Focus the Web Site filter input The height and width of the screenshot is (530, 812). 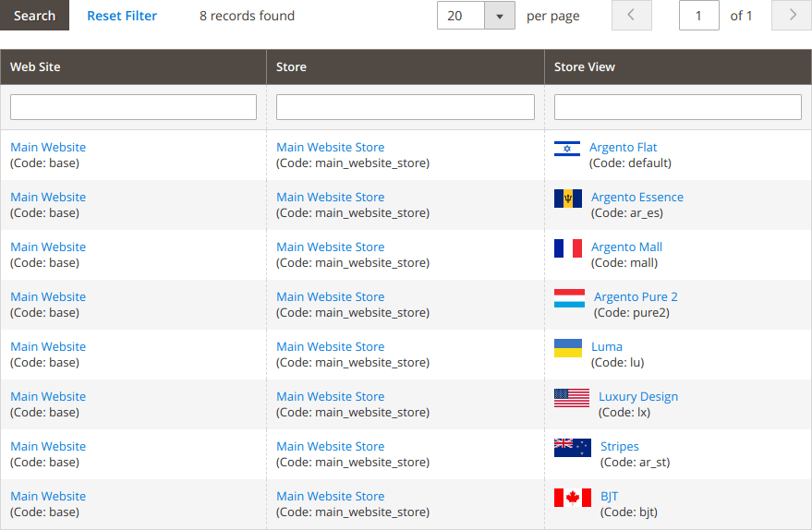(x=133, y=107)
